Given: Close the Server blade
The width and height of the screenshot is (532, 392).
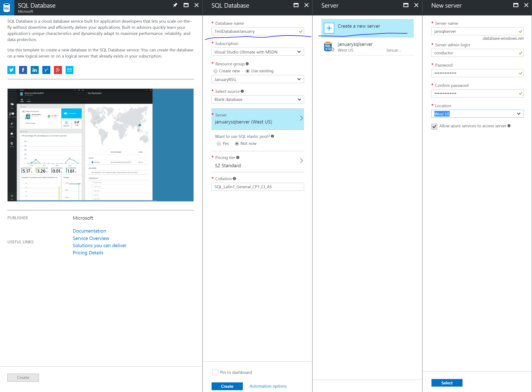Looking at the screenshot, I should tap(416, 5).
